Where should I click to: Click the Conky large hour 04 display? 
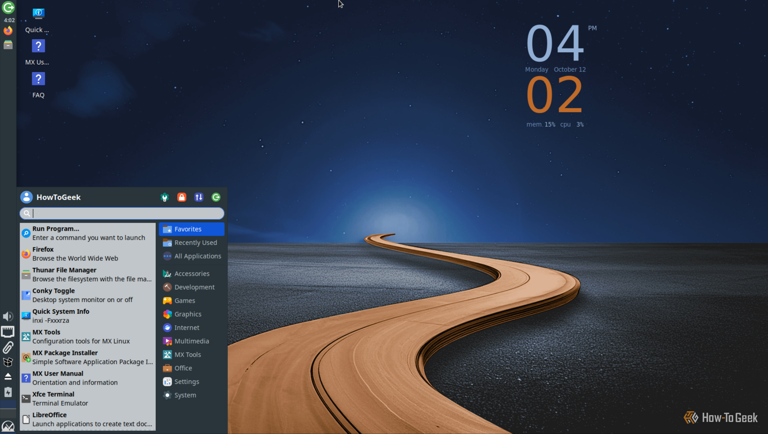(x=555, y=44)
